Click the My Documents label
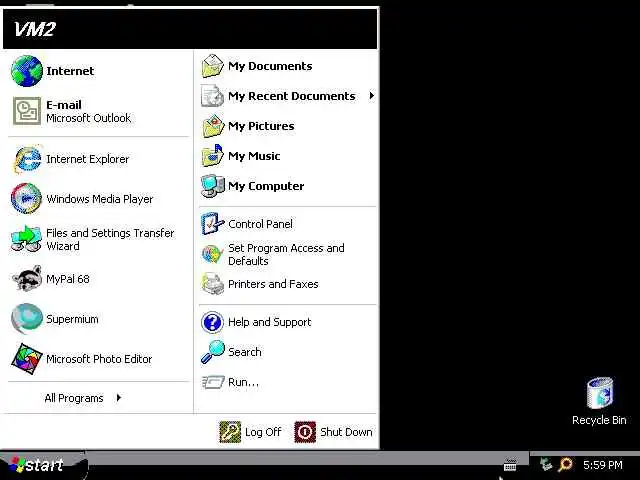The image size is (640, 480). click(270, 66)
